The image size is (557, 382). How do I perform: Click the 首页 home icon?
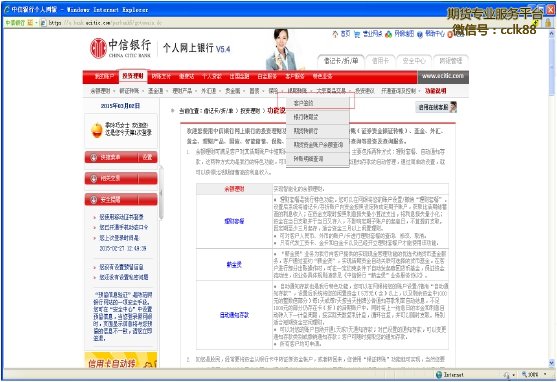(335, 34)
